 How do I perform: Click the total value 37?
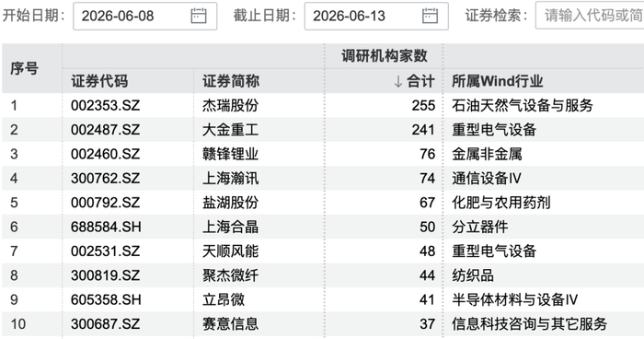pyautogui.click(x=428, y=323)
